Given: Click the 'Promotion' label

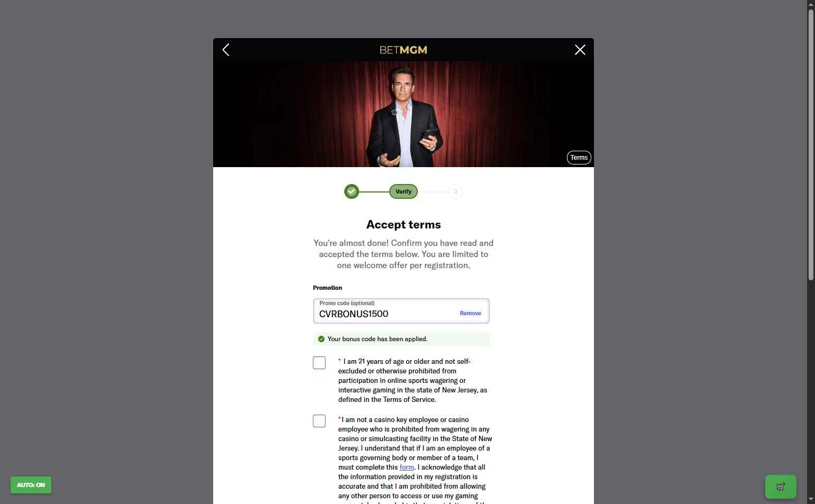Looking at the screenshot, I should [327, 288].
